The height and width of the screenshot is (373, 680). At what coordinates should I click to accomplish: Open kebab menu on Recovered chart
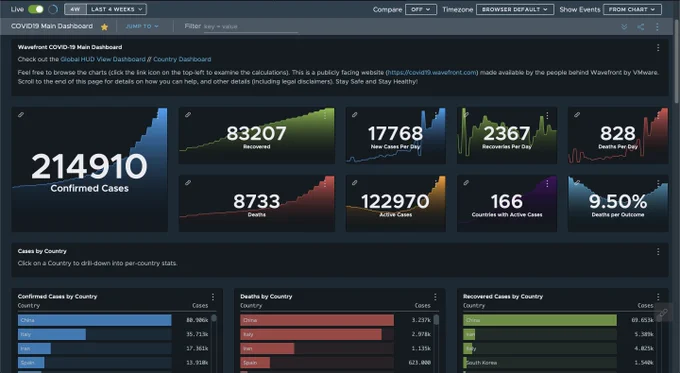click(x=325, y=115)
